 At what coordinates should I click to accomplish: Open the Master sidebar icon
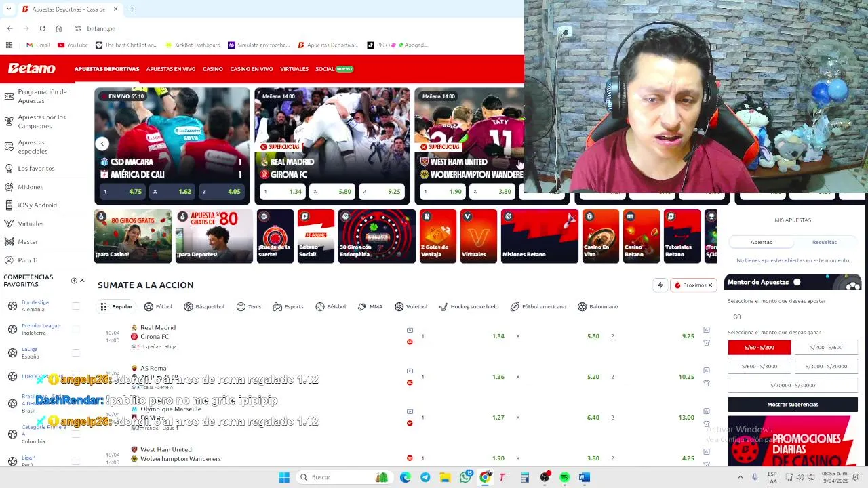[9, 241]
